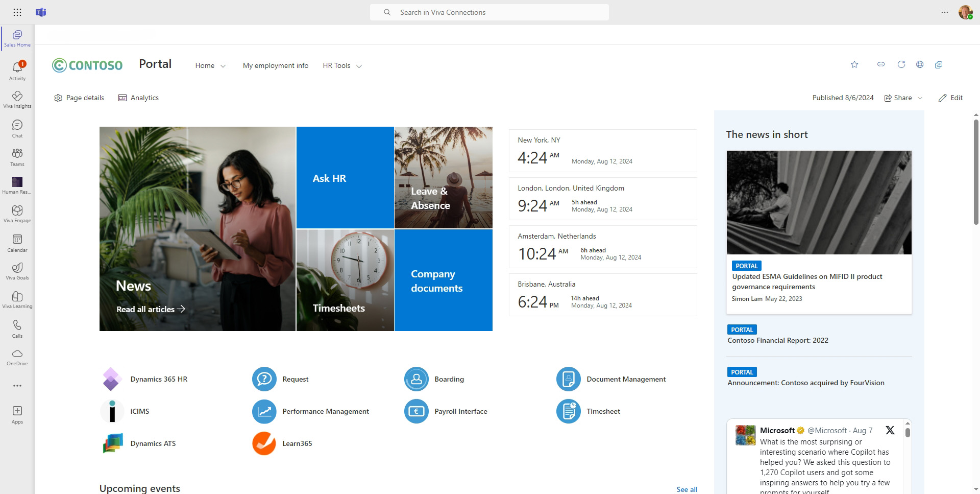Click the Brisbane, Australia clock card

(x=603, y=295)
